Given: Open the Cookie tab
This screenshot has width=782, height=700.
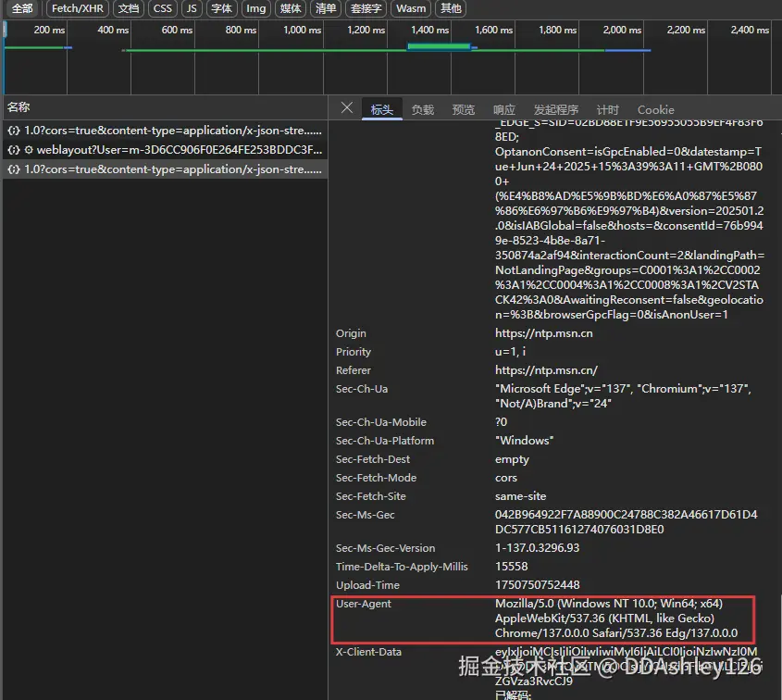Looking at the screenshot, I should [656, 110].
